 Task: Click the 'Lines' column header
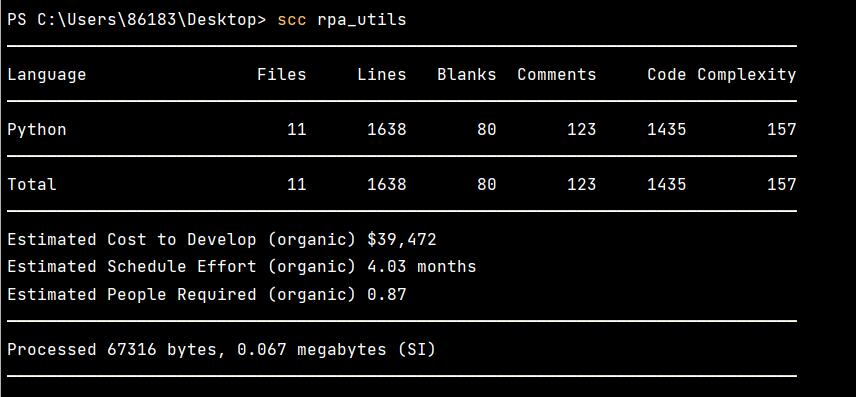coord(382,74)
